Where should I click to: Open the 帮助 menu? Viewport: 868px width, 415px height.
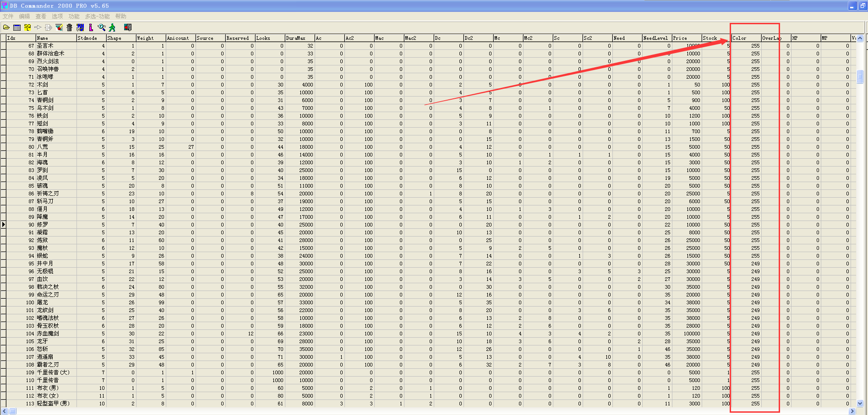[121, 16]
